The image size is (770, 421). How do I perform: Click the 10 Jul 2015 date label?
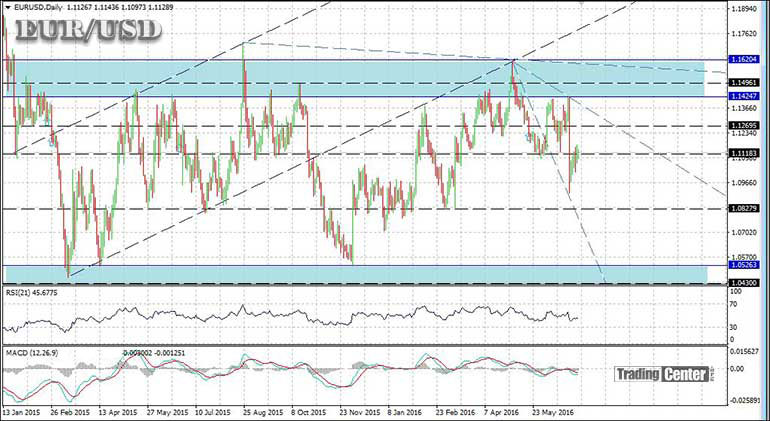point(213,414)
